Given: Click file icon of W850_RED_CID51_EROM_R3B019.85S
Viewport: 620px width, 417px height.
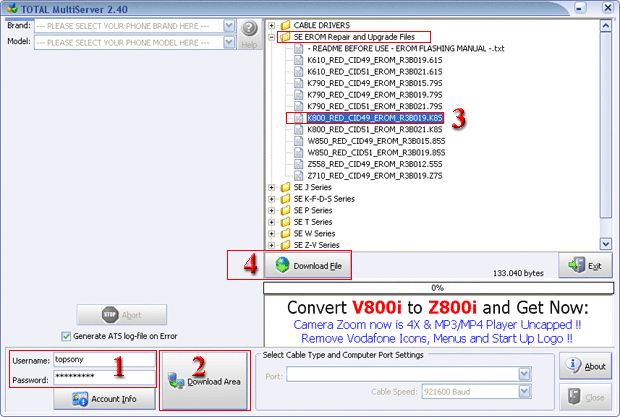Looking at the screenshot, I should (299, 153).
